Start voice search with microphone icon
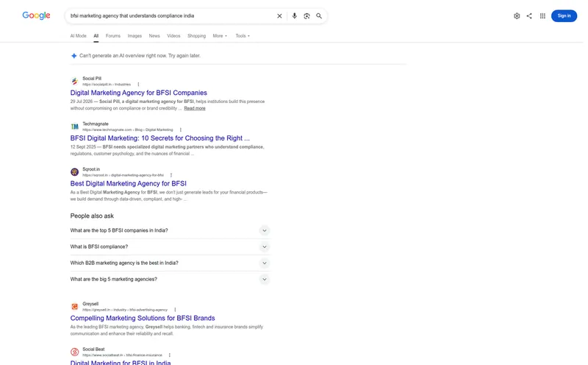Image resolution: width=588 pixels, height=365 pixels. click(x=295, y=15)
